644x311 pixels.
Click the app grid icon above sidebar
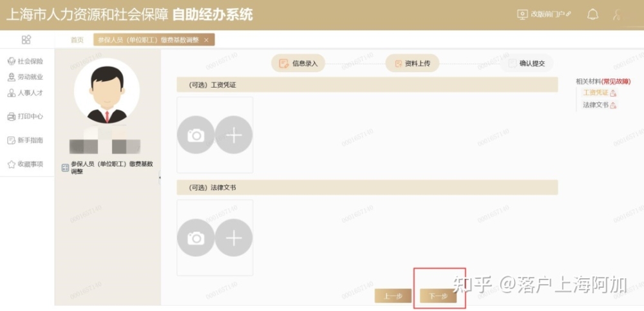[x=26, y=39]
